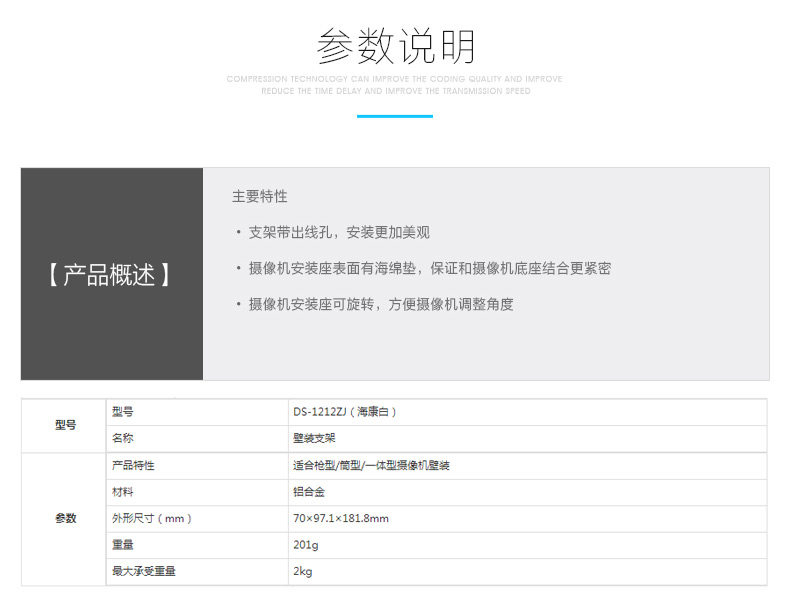
Task: Click the 重量 label cell
Action: [197, 545]
